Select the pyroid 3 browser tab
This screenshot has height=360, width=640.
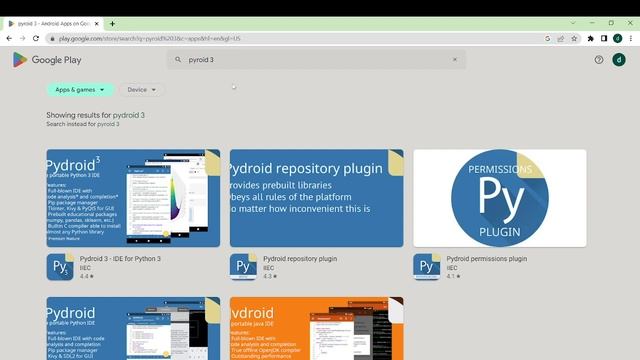53,24
